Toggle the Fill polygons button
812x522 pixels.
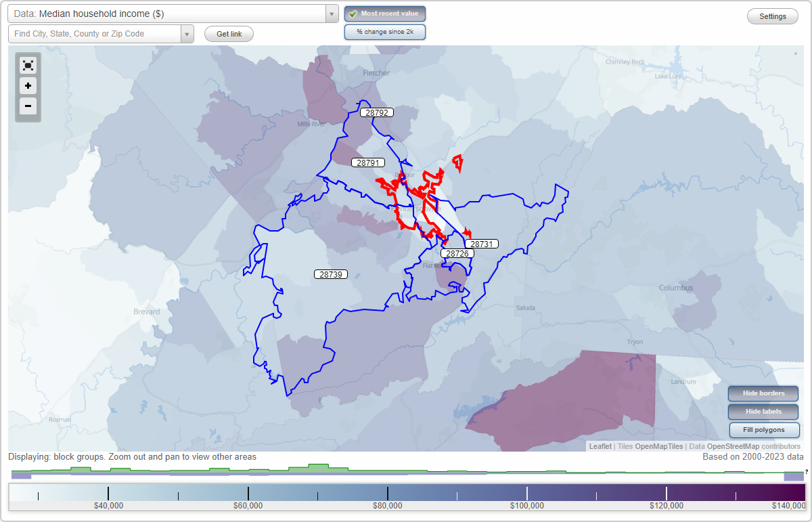click(764, 430)
